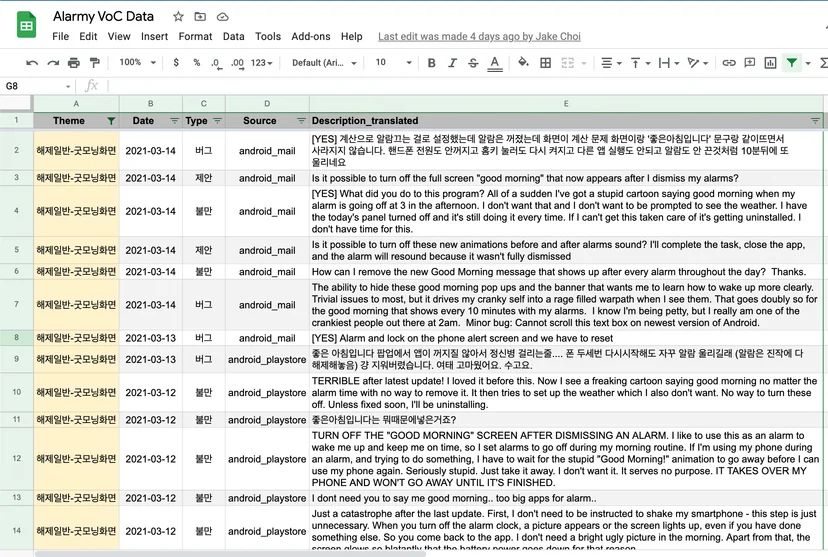Select the android_playstore cell in row 11
The height and width of the screenshot is (557, 828).
coord(267,420)
